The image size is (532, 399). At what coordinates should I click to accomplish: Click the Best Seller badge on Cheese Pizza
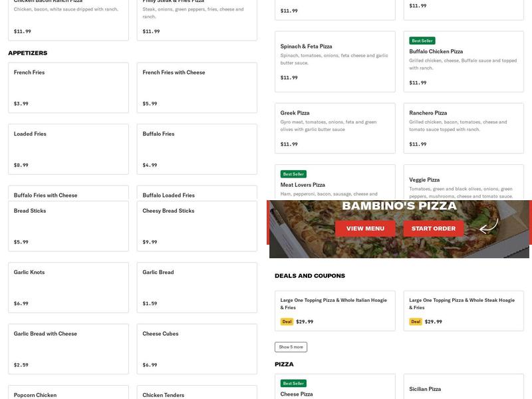293,383
